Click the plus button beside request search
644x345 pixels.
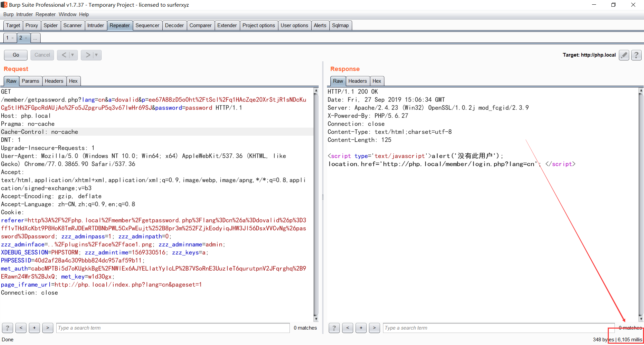click(34, 328)
